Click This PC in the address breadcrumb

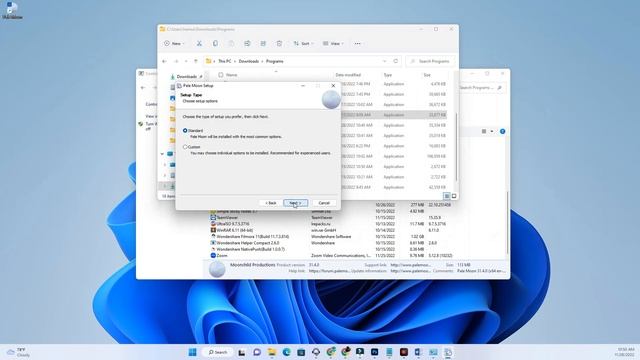click(x=224, y=61)
